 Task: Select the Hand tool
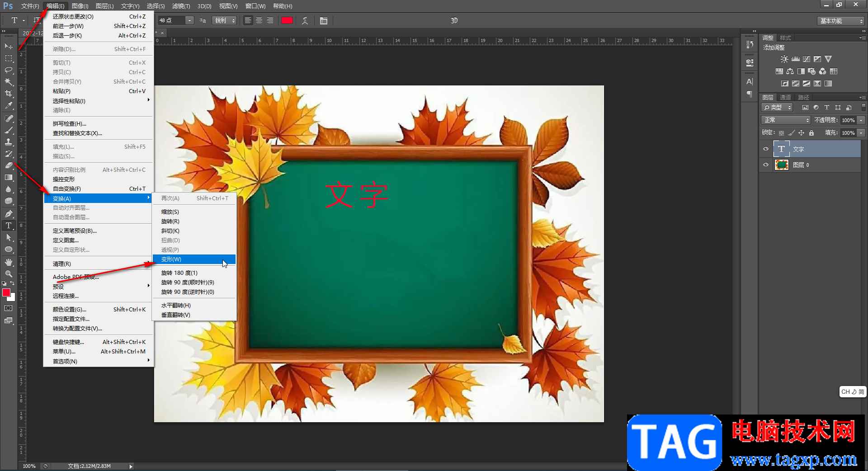(x=9, y=262)
